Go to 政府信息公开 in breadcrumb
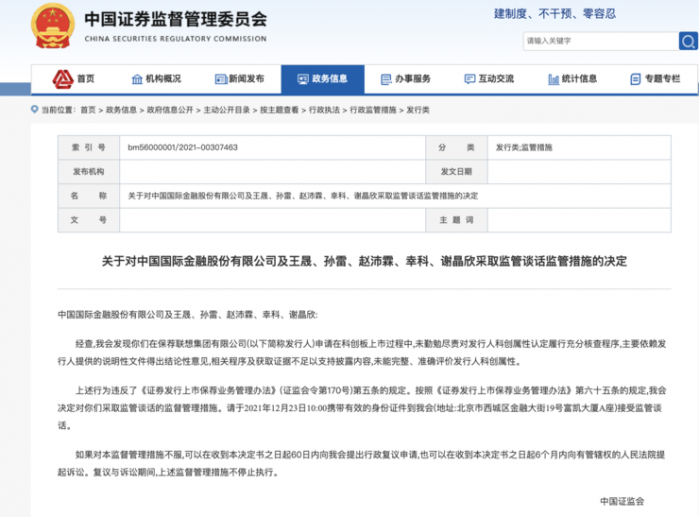Image resolution: width=700 pixels, height=517 pixels. pyautogui.click(x=170, y=110)
